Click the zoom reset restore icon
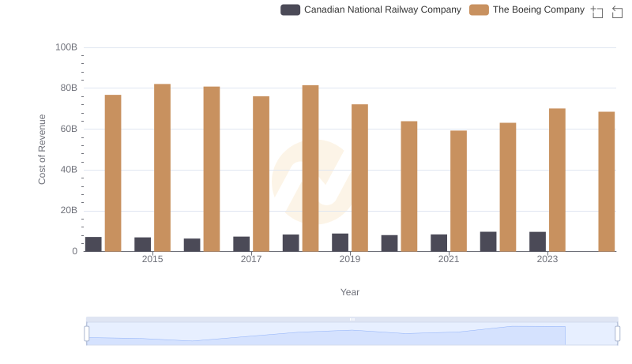Screen dimensions: 632x364 click(617, 12)
